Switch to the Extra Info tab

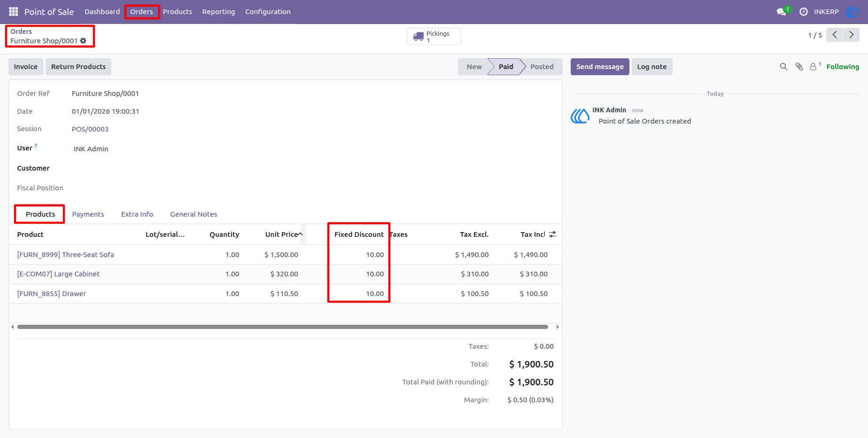(137, 214)
